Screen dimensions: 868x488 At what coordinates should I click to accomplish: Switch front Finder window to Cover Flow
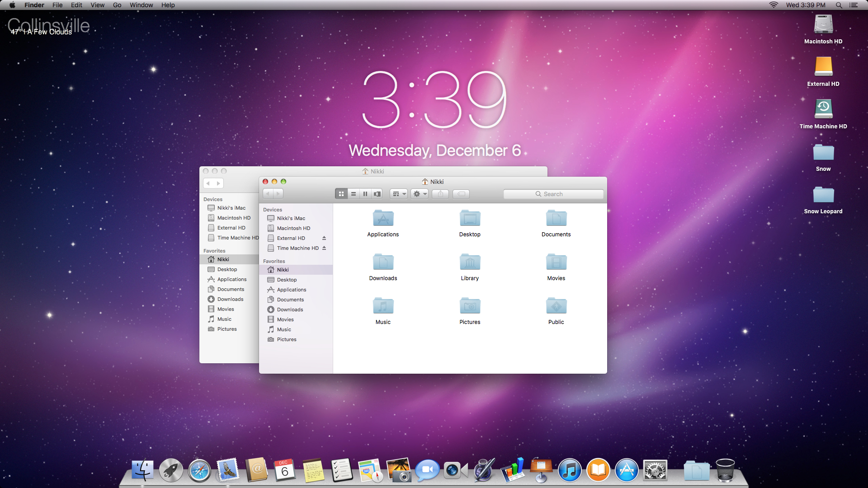pyautogui.click(x=377, y=194)
